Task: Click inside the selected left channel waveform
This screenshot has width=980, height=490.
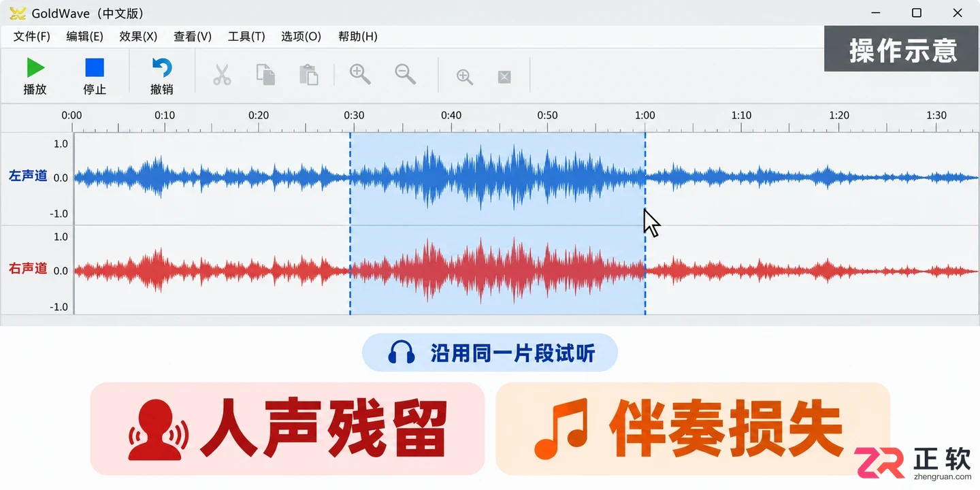Action: tap(497, 178)
